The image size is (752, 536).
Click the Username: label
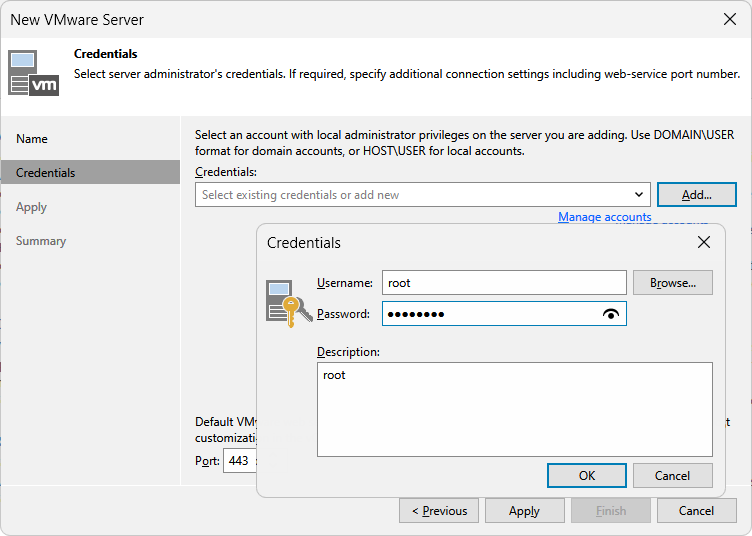pyautogui.click(x=344, y=283)
